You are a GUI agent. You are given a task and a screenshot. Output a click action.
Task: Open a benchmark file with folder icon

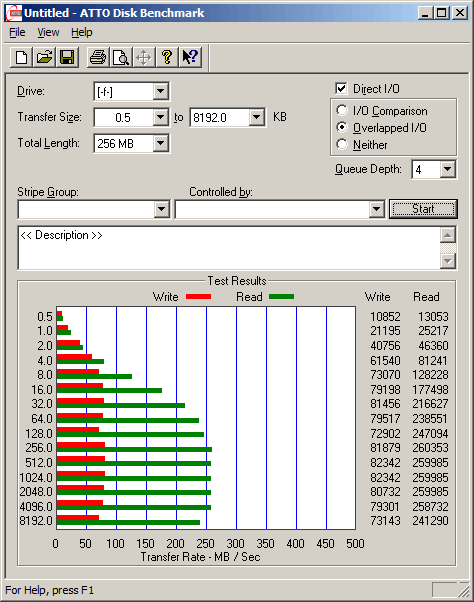[x=44, y=58]
